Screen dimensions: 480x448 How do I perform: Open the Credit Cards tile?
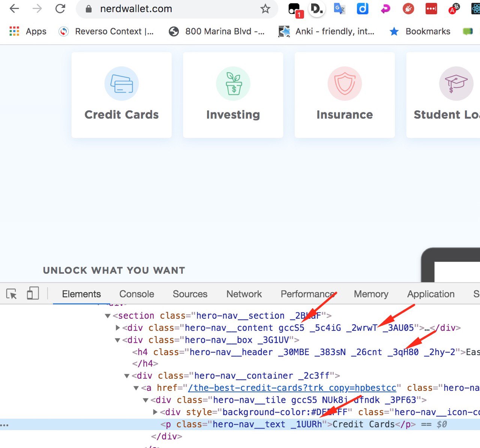[x=121, y=95]
